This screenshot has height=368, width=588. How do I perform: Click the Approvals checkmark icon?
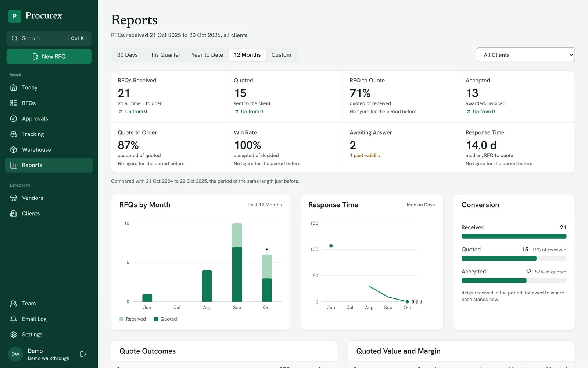point(14,118)
